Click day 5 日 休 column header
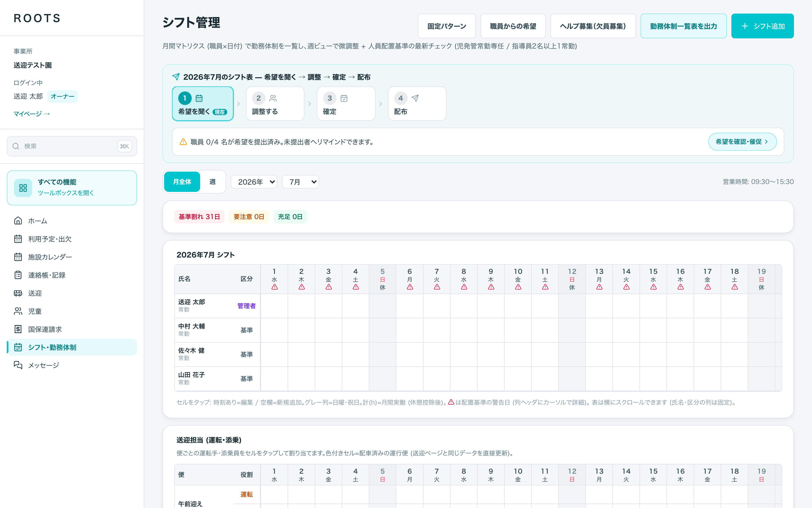Screen dimensions: 812x508 (383, 279)
